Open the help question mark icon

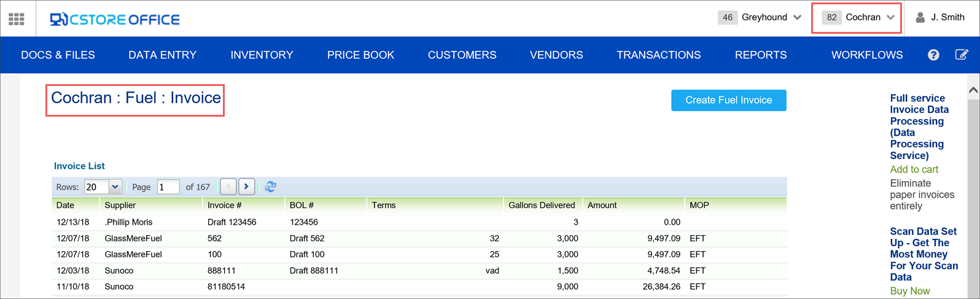933,55
